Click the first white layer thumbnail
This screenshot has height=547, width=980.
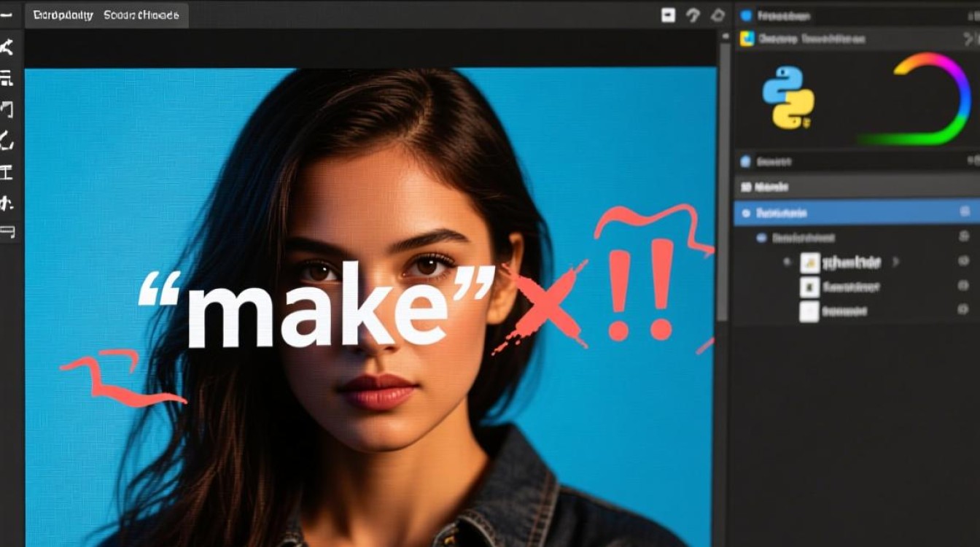coord(810,263)
